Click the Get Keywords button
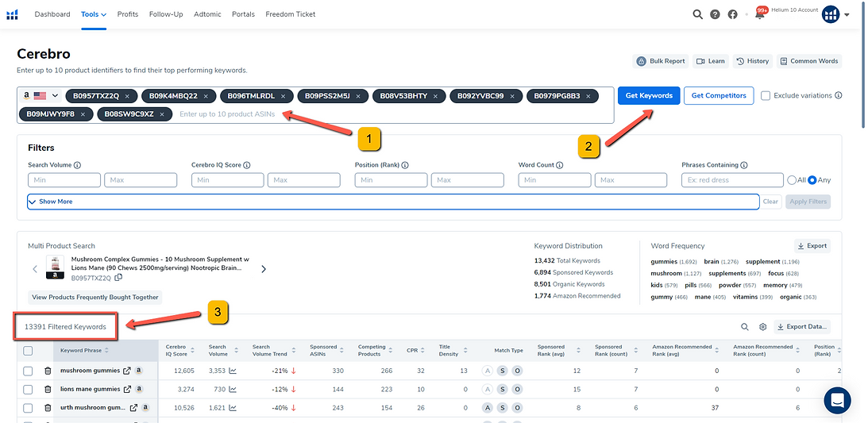Image resolution: width=868 pixels, height=423 pixels. pos(649,96)
